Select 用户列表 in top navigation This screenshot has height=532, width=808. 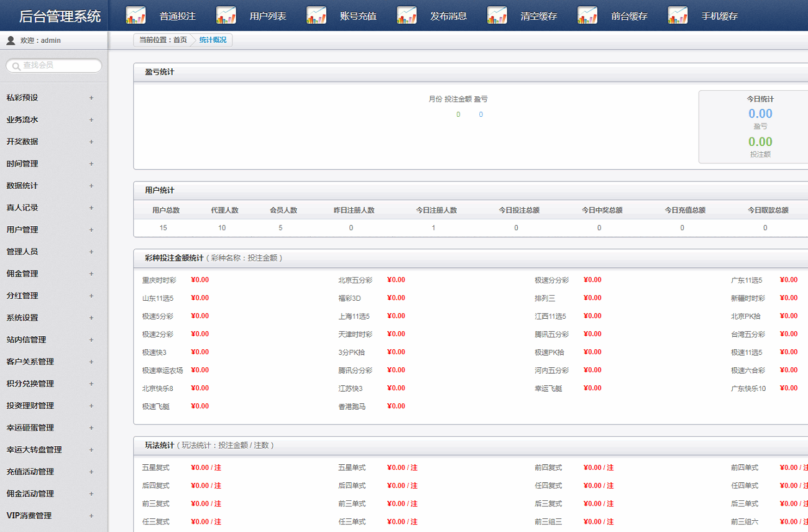point(268,16)
